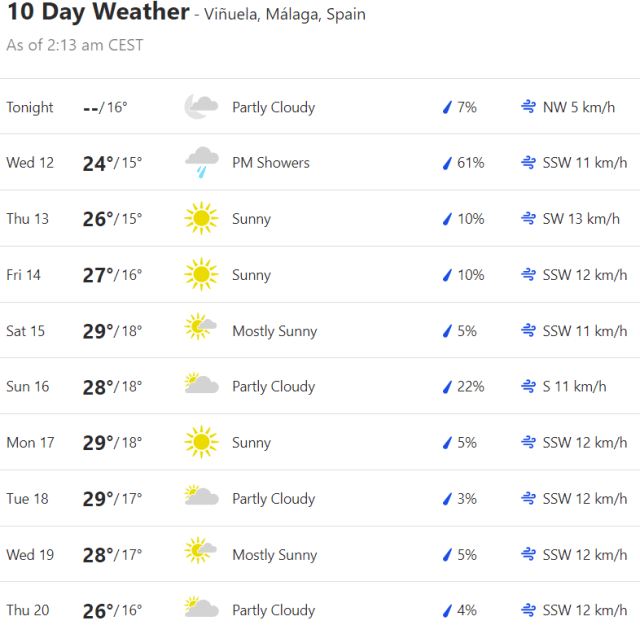Expand the Wed 12 forecast row
Viewport: 640px width, 625px height.
(x=320, y=162)
